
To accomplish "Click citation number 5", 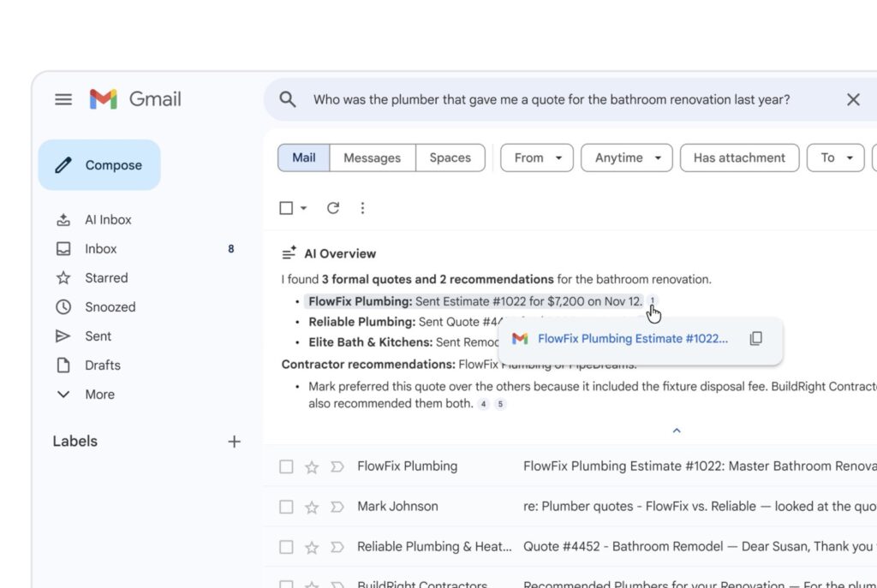I will tap(500, 403).
